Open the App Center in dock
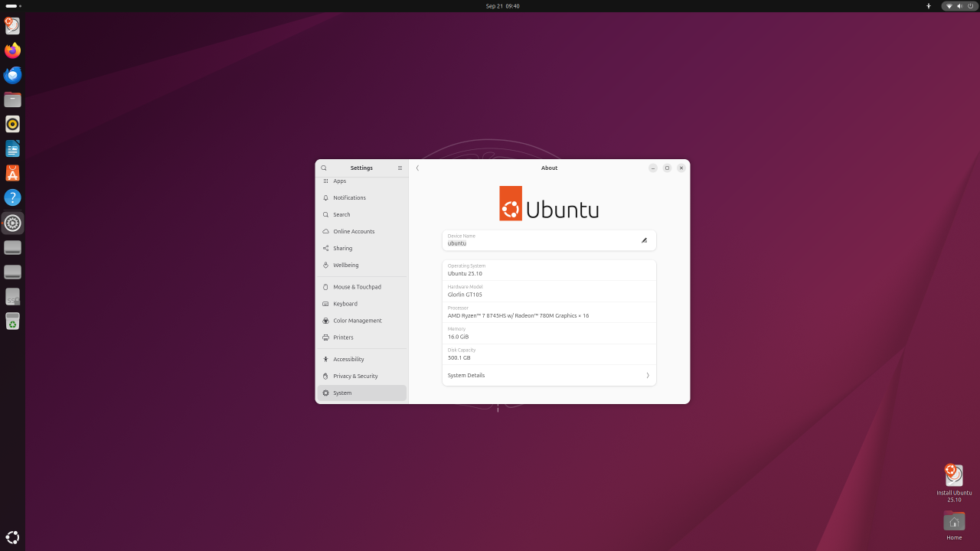The width and height of the screenshot is (980, 551). coord(12,173)
